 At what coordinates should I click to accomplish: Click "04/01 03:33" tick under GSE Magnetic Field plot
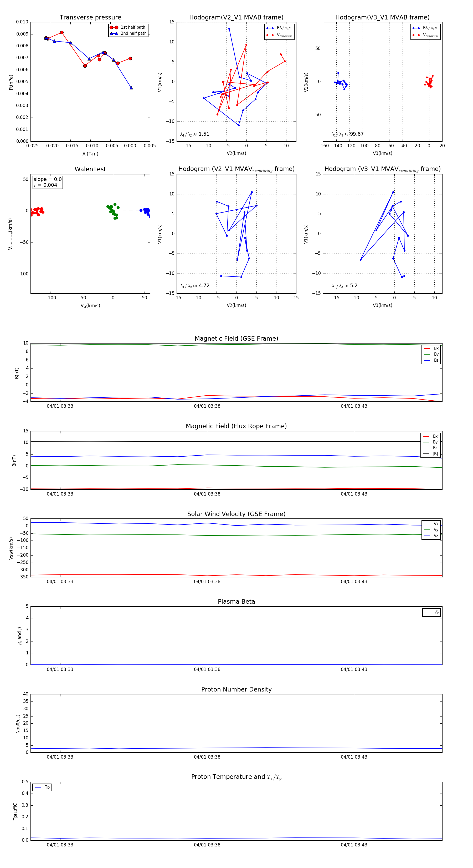60,406
